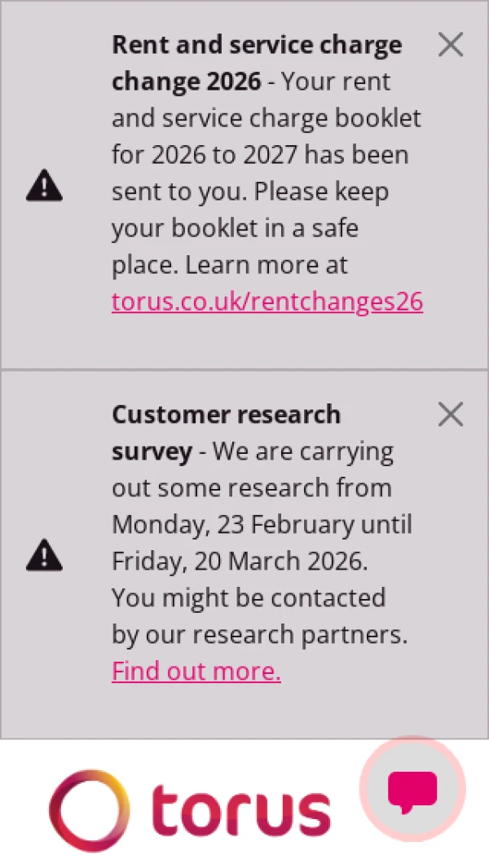The width and height of the screenshot is (489, 868).
Task: Click the "your booklet in a safe" line
Action: (x=235, y=228)
